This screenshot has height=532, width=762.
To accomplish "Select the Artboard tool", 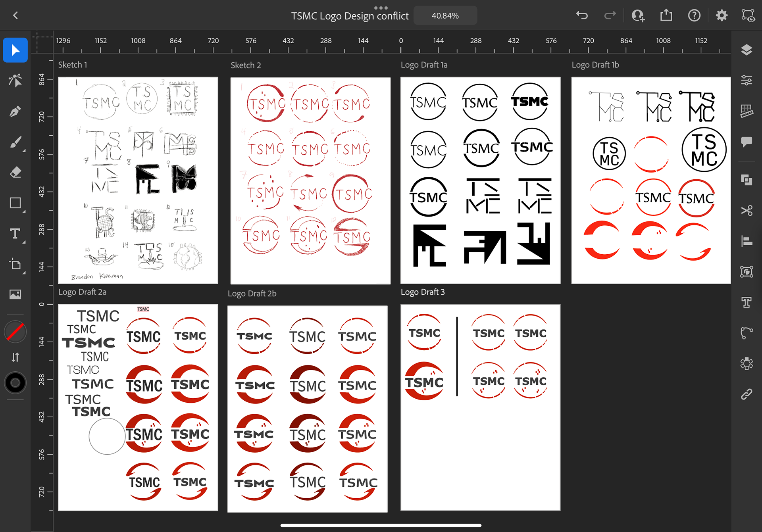I will point(15,264).
